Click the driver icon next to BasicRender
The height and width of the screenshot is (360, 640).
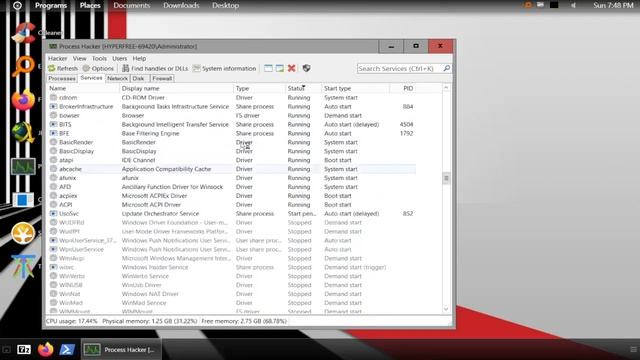pyautogui.click(x=53, y=142)
